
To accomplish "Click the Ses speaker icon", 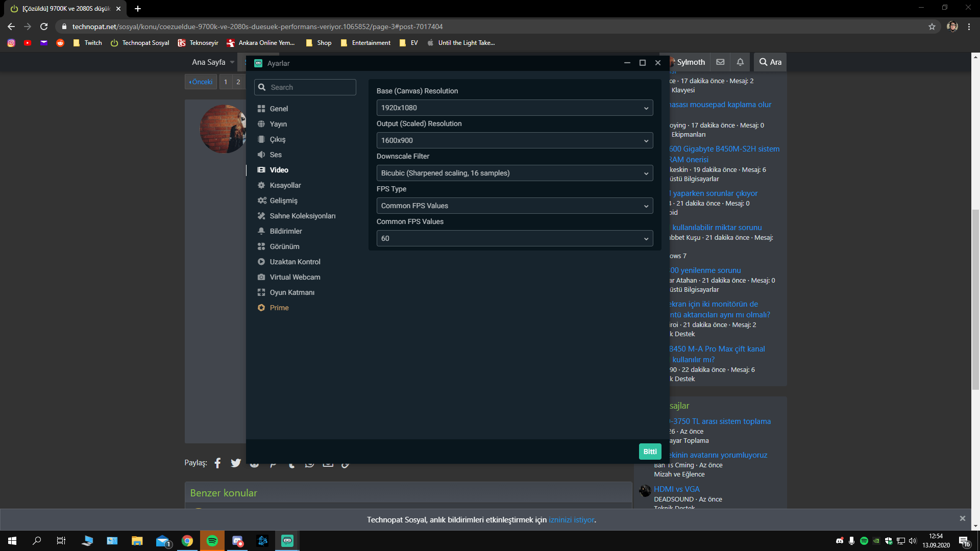I will tap(261, 155).
